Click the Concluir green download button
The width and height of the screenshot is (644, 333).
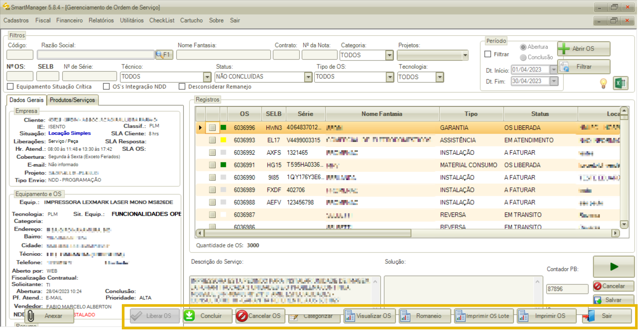tap(207, 316)
